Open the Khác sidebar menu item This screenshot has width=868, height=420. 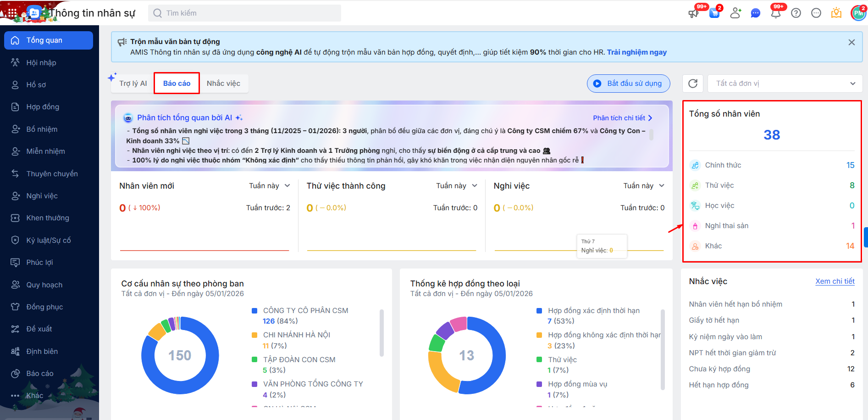tap(49, 396)
